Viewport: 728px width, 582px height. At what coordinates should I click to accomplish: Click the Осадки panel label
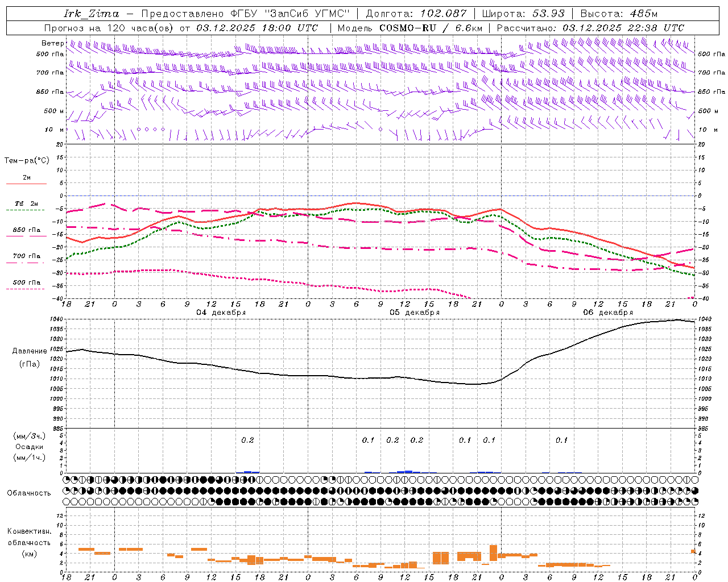[x=30, y=447]
